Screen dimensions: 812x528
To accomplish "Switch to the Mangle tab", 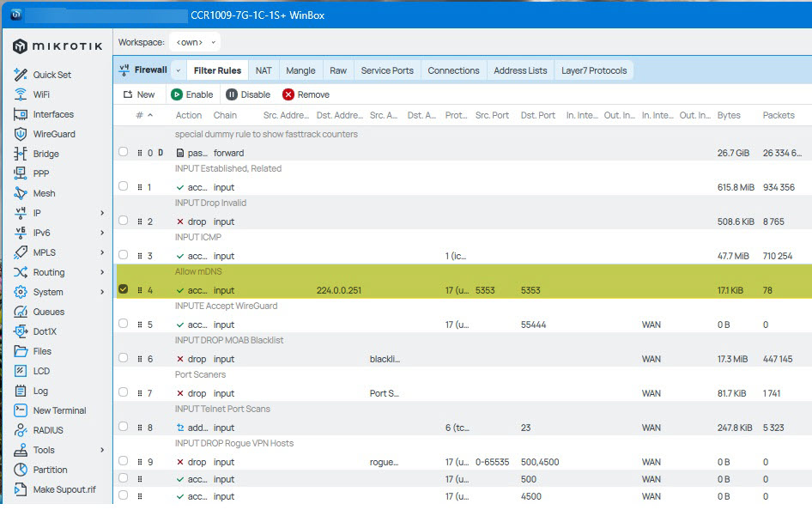I will tap(301, 70).
